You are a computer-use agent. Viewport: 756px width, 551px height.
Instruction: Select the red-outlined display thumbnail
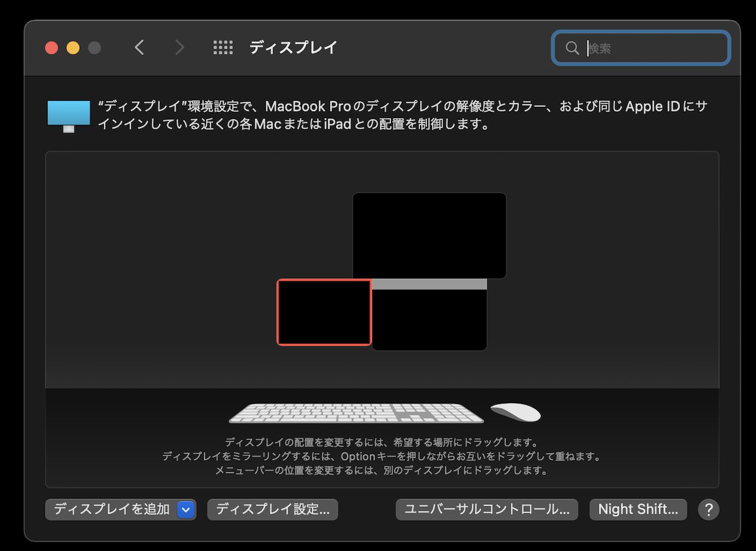point(324,312)
